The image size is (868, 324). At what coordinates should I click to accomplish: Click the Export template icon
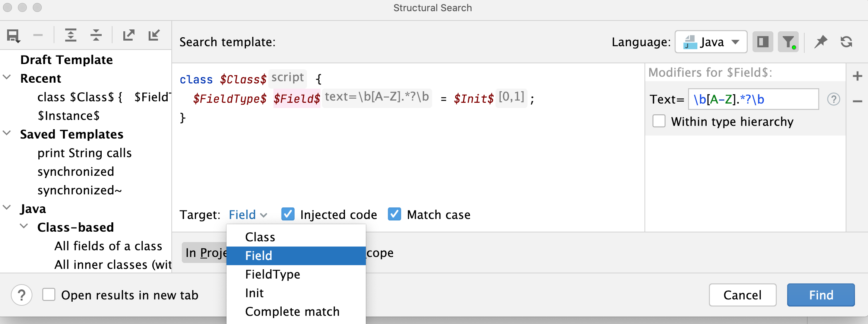[129, 35]
